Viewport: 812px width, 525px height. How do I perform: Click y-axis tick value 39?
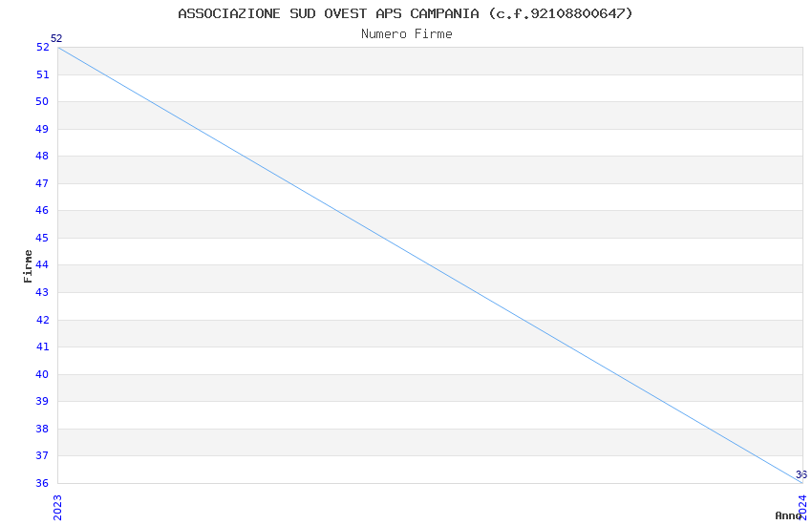point(42,401)
